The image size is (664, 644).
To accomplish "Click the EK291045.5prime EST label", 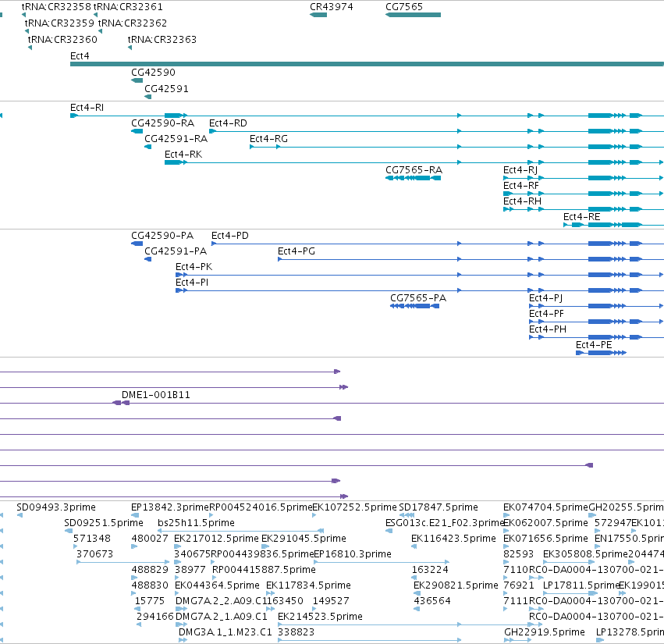I will click(x=304, y=539).
